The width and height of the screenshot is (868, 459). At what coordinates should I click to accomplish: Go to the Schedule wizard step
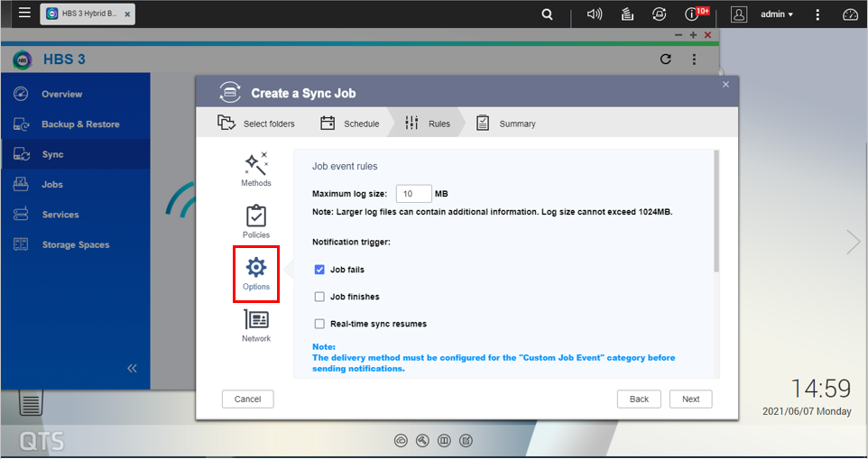(350, 124)
